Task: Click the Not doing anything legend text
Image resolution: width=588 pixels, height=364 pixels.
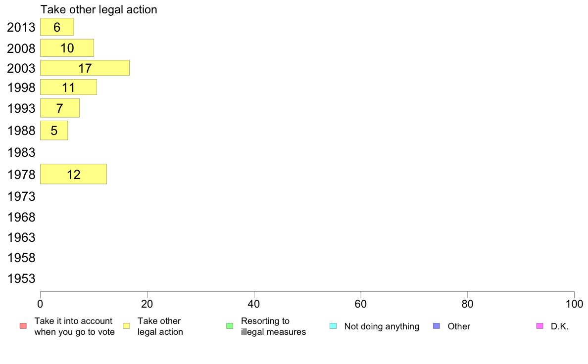Action: (382, 326)
